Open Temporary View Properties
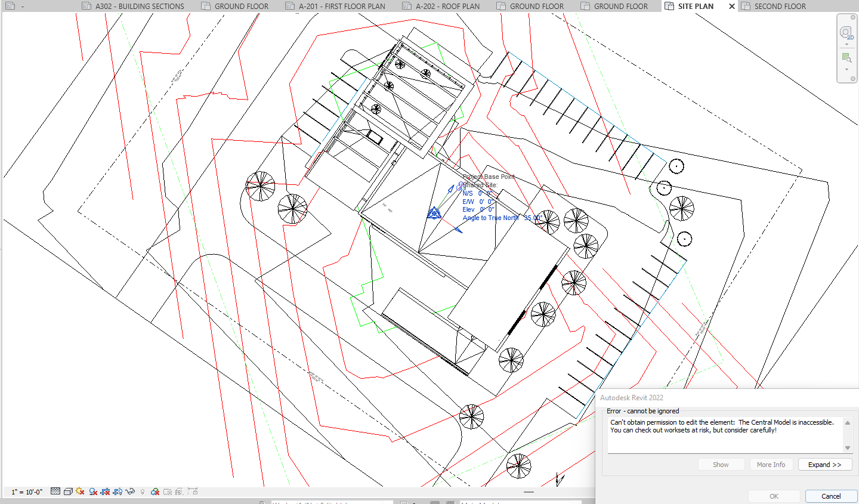859x504 pixels. [x=168, y=491]
